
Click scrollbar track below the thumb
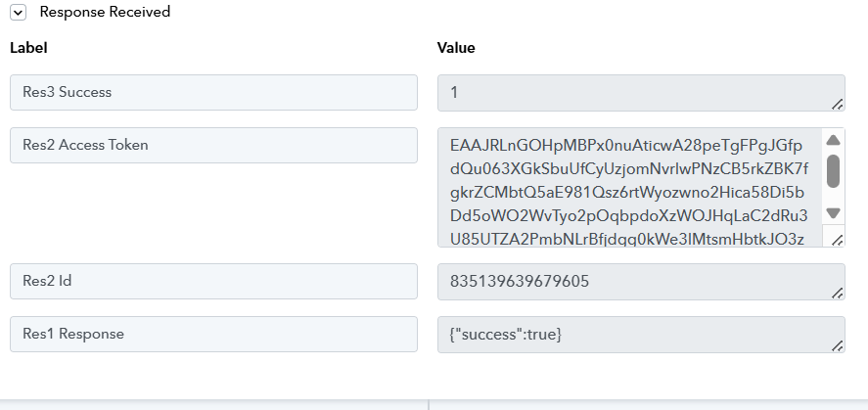[x=834, y=197]
